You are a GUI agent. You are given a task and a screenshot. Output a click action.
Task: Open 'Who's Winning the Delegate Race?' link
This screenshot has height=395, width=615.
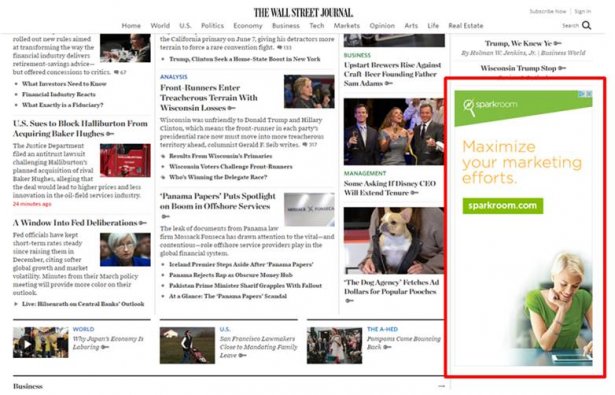point(218,177)
